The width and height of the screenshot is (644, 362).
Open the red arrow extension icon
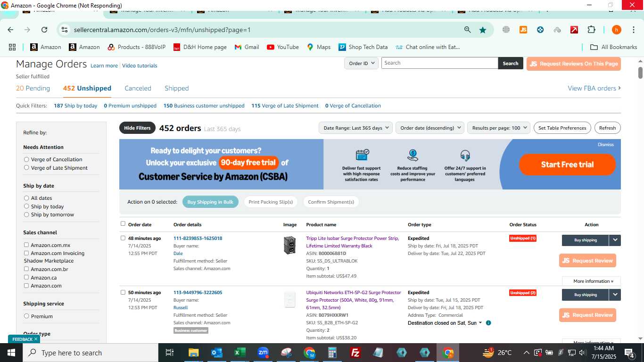[x=574, y=30]
